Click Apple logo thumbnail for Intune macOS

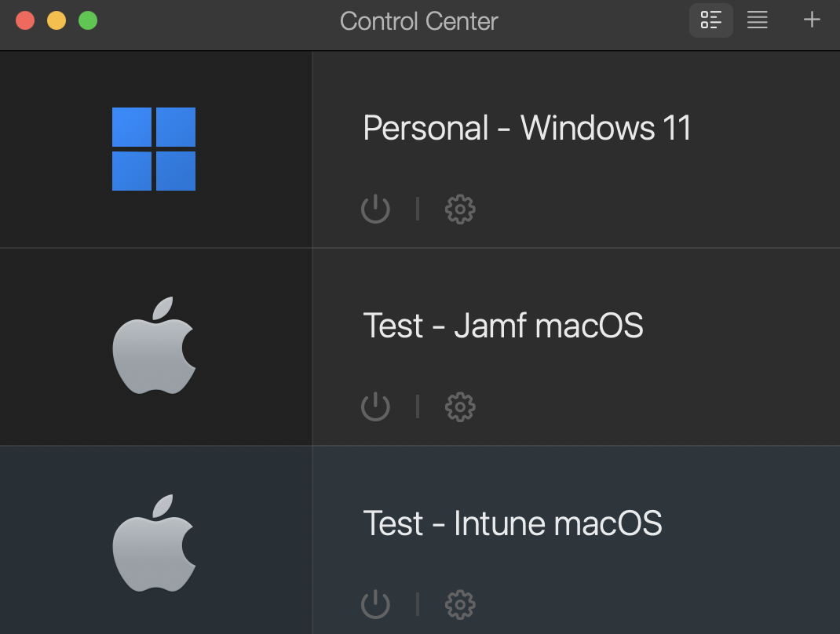154,543
